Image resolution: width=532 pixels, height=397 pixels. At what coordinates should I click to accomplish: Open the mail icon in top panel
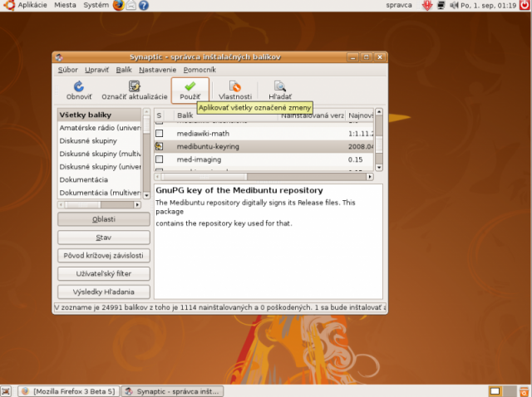point(131,5)
